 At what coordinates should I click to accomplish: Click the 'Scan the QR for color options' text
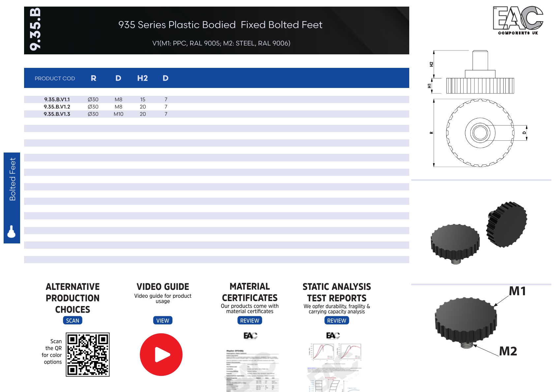click(x=52, y=351)
